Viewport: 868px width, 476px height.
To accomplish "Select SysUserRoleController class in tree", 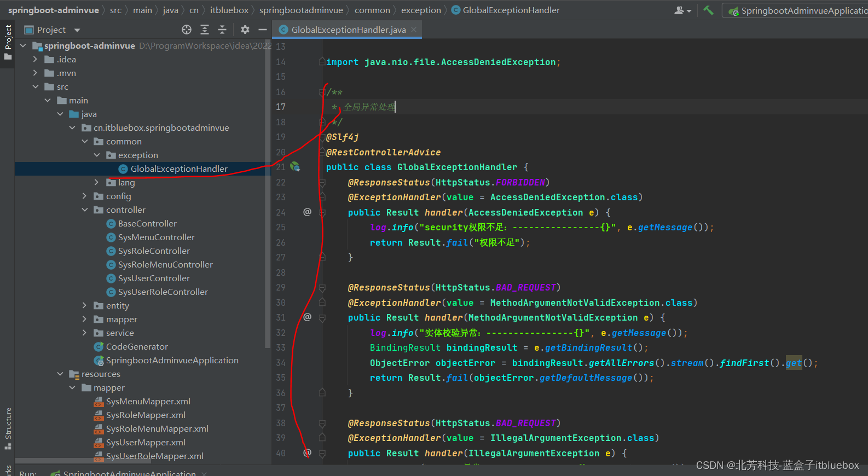I will [163, 292].
